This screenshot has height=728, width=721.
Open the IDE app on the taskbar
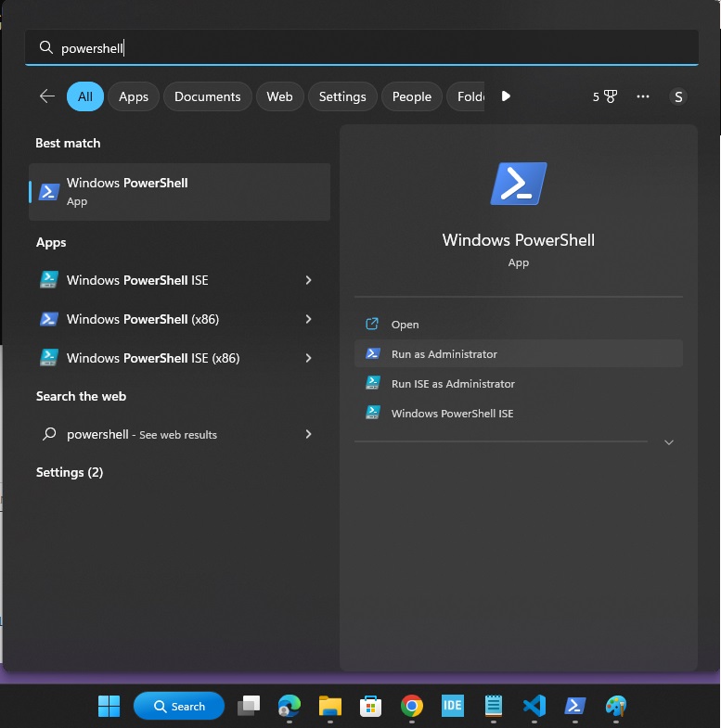453,706
